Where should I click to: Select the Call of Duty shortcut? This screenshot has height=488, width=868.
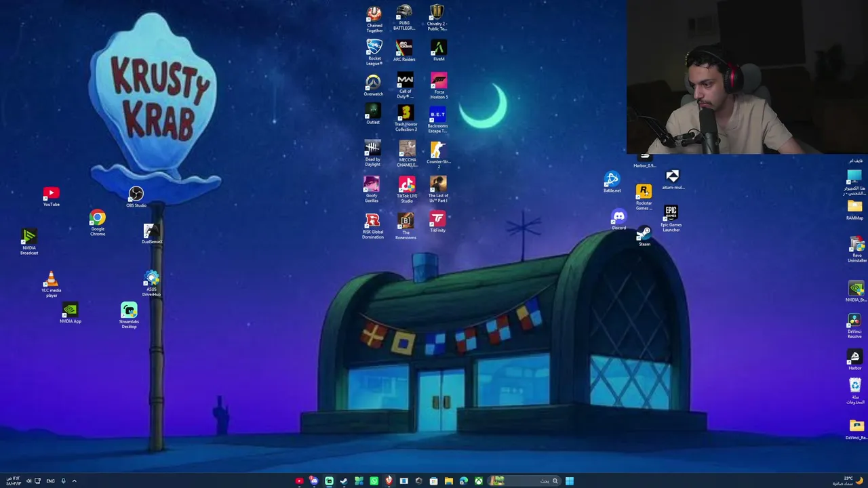pyautogui.click(x=405, y=85)
